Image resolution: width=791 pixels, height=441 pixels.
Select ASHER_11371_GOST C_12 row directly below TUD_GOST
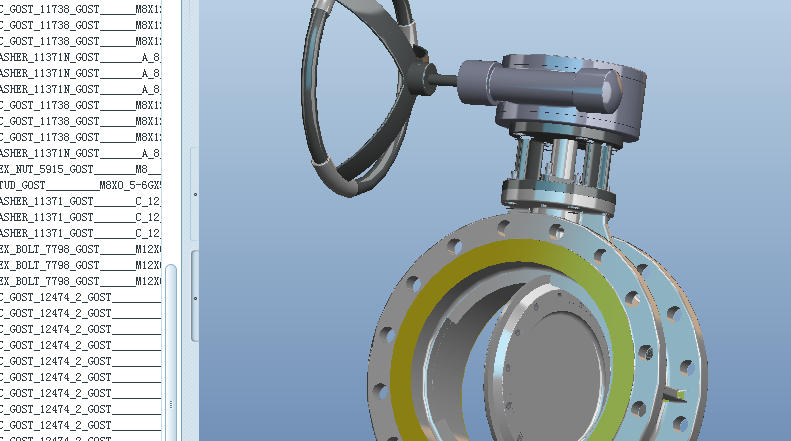[80, 201]
